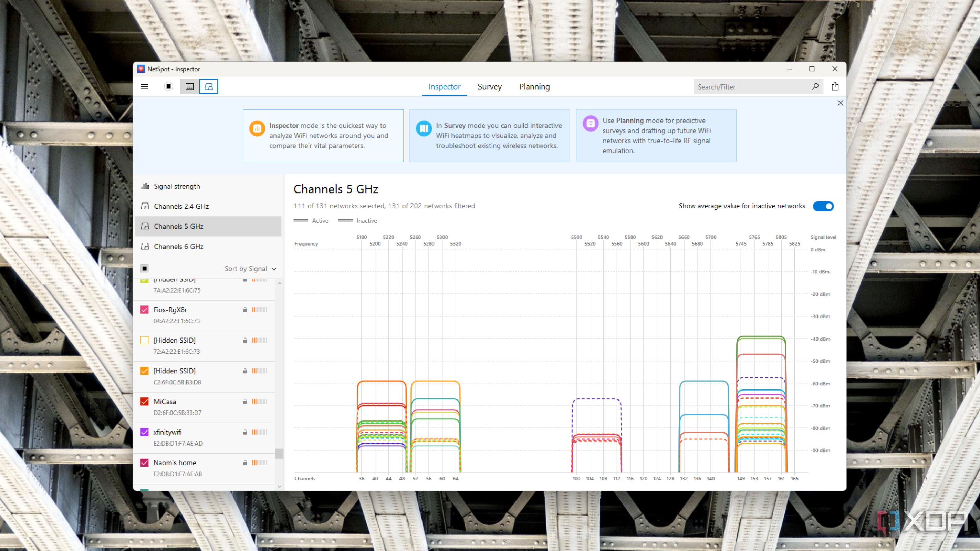Viewport: 980px width, 551px height.
Task: Click the Active legend line
Action: [301, 221]
